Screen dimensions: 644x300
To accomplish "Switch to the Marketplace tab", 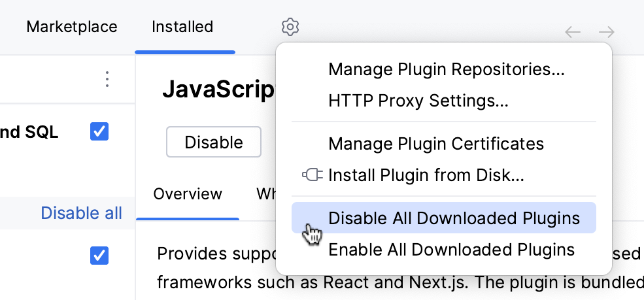I will [72, 27].
